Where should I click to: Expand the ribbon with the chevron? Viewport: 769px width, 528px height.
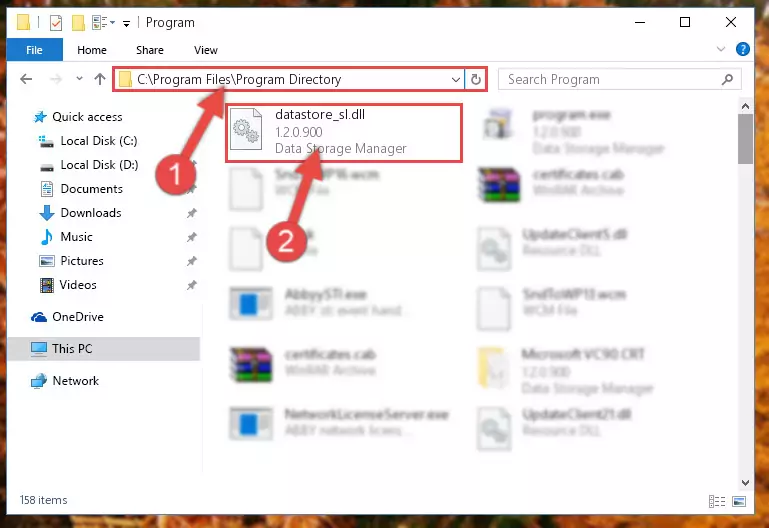[721, 49]
